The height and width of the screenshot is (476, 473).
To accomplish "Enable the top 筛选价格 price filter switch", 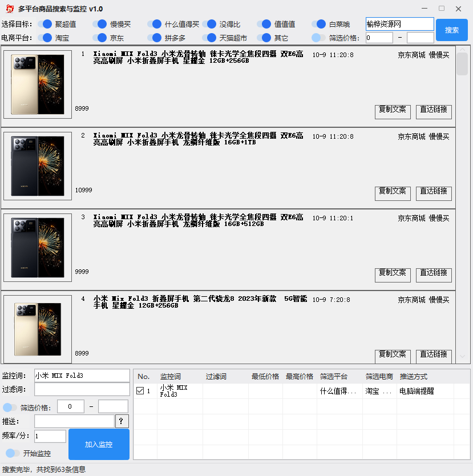I will click(319, 38).
